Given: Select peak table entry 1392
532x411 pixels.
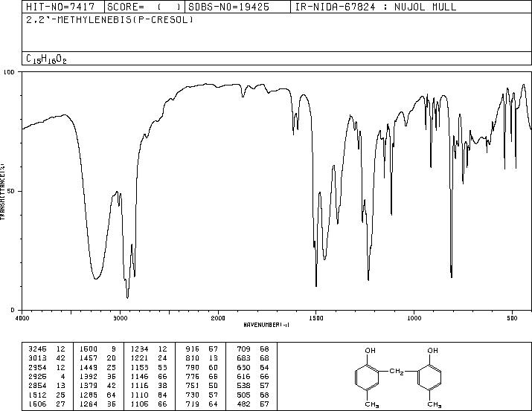Looking at the screenshot, I should (89, 376).
